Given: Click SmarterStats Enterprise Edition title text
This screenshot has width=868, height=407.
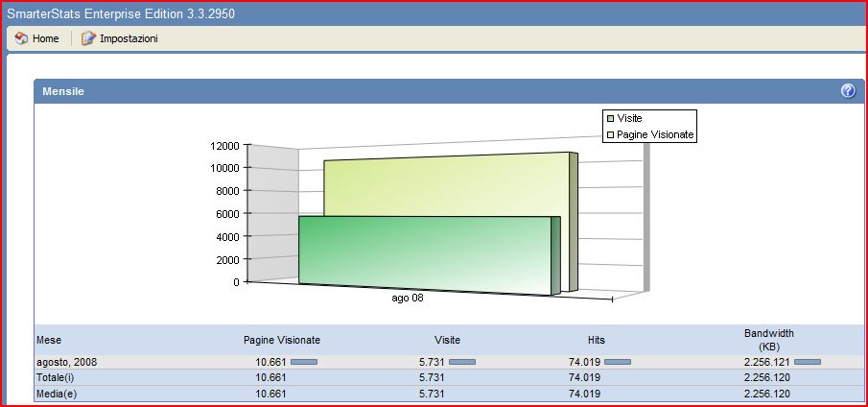Looking at the screenshot, I should click(121, 13).
